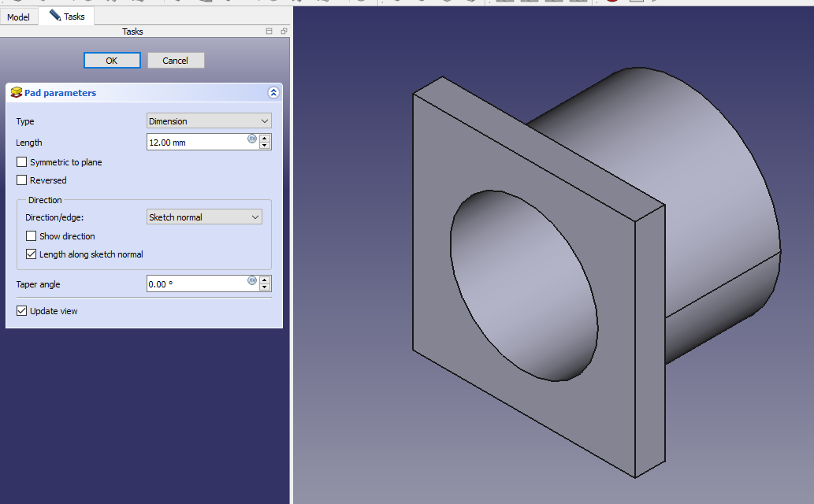Increase Length with the up arrow

pyautogui.click(x=265, y=139)
